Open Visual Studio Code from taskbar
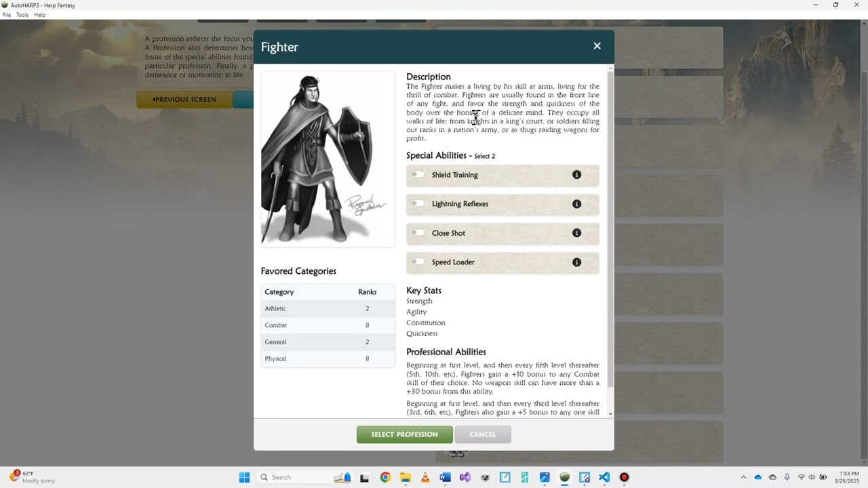The image size is (868, 488). click(x=604, y=477)
